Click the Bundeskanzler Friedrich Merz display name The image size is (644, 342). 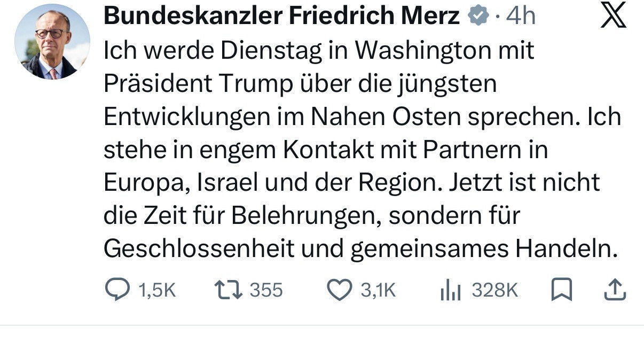click(x=281, y=17)
